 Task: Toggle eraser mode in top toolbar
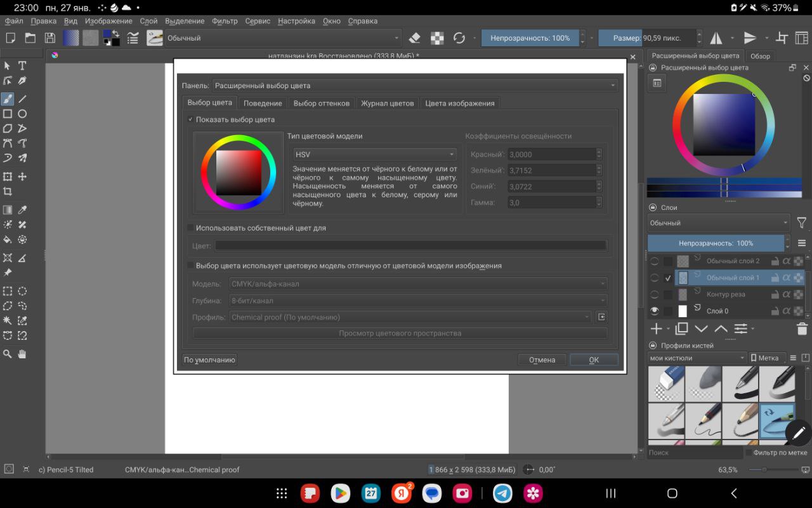pyautogui.click(x=415, y=38)
